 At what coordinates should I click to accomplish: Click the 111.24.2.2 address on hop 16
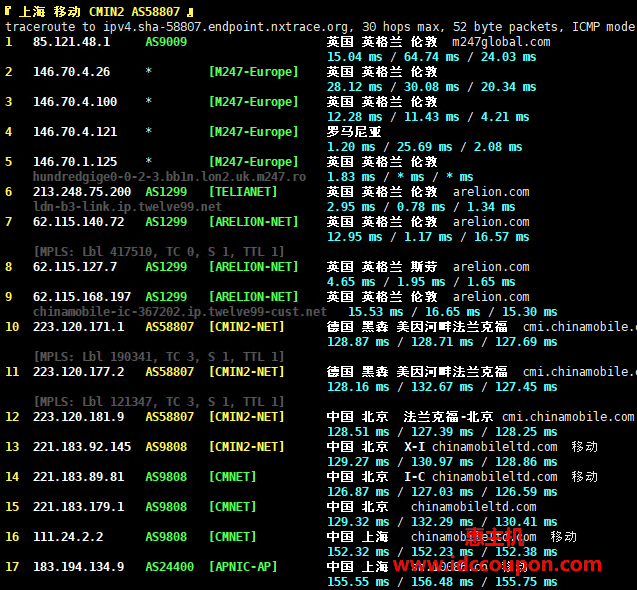tap(68, 537)
